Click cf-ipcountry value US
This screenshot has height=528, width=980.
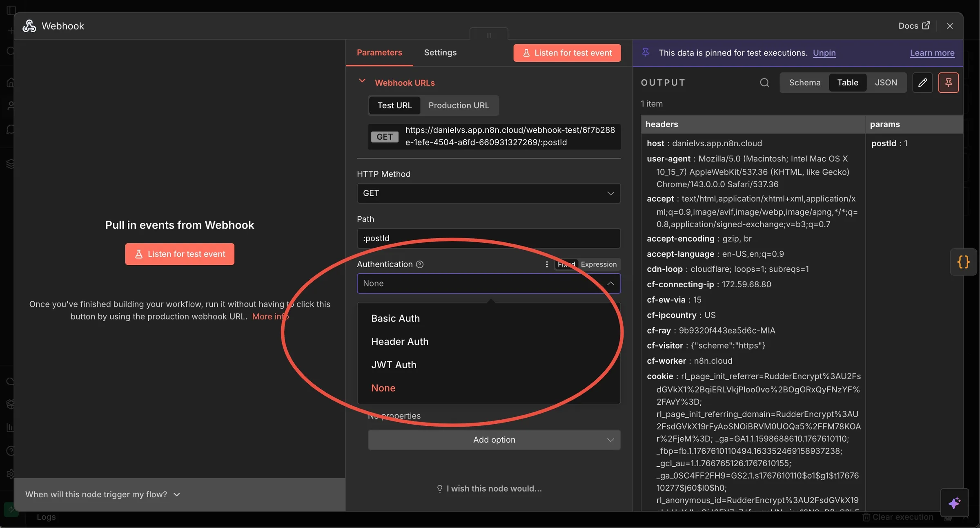(710, 315)
